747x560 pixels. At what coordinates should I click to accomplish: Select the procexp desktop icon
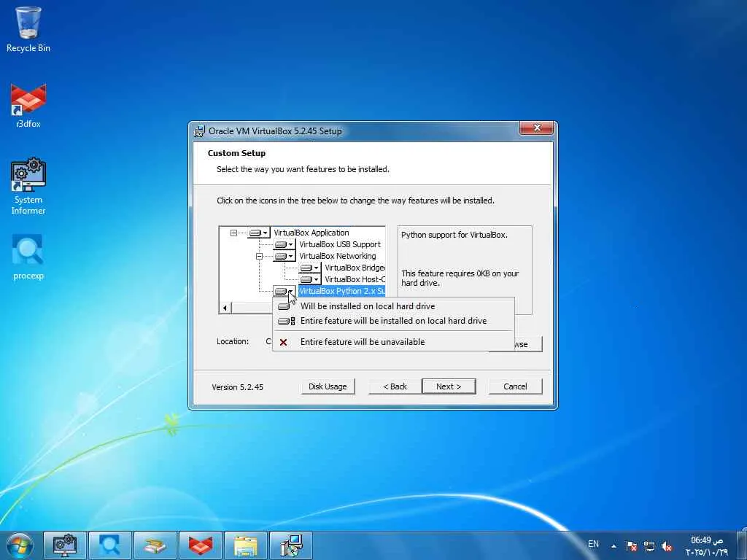click(x=28, y=257)
